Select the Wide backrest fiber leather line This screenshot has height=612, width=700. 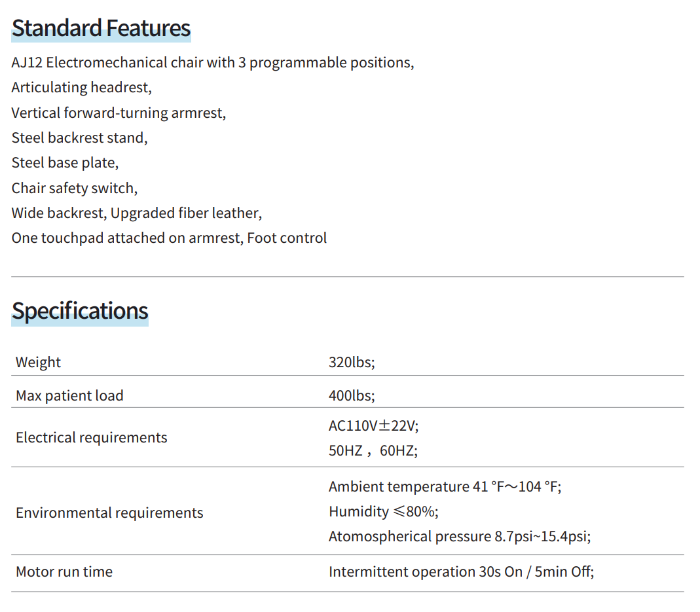pyautogui.click(x=136, y=213)
